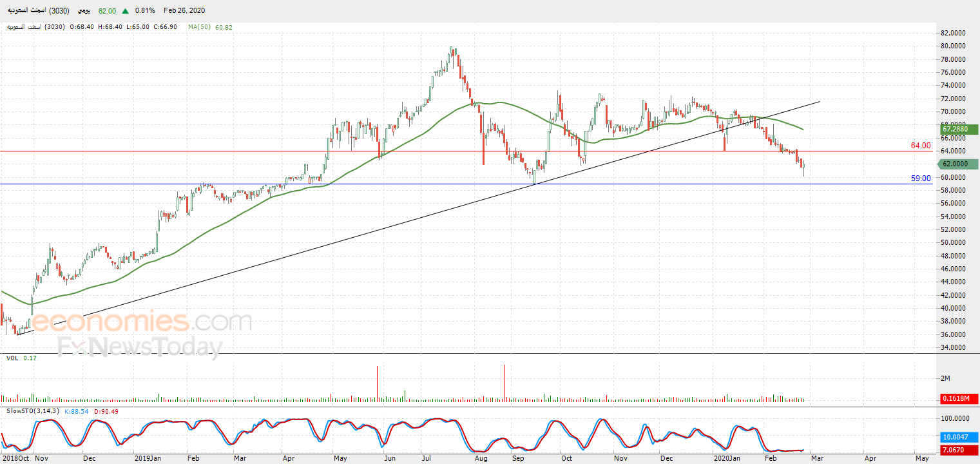The image size is (980, 464).
Task: Click the blue 10.0047 stochastic tag
Action: point(960,438)
